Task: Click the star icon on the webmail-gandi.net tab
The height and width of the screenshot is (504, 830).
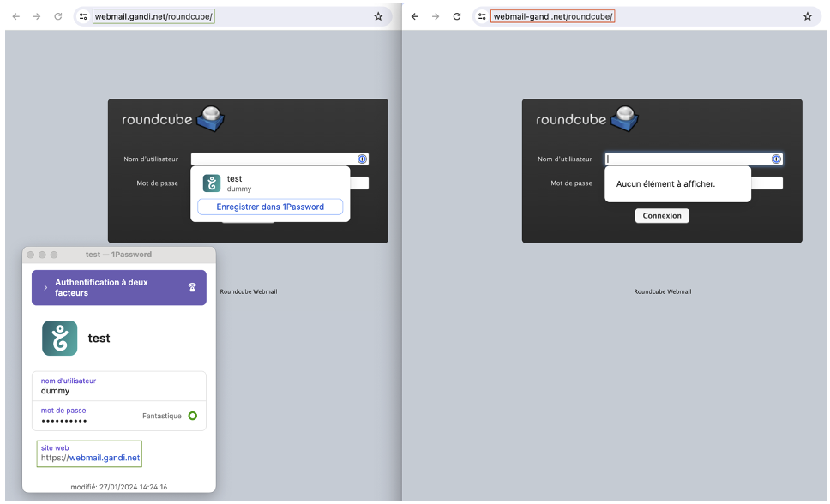Action: tap(807, 16)
